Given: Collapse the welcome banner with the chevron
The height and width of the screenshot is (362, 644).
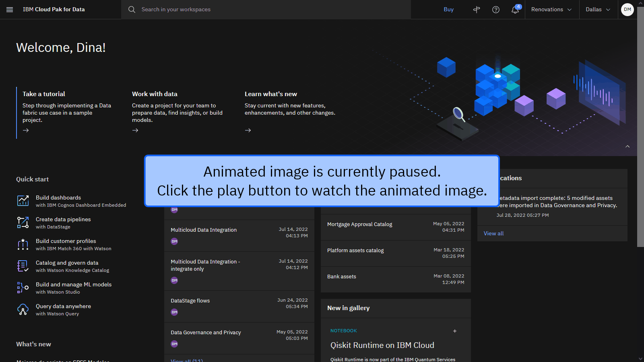Looking at the screenshot, I should [627, 146].
